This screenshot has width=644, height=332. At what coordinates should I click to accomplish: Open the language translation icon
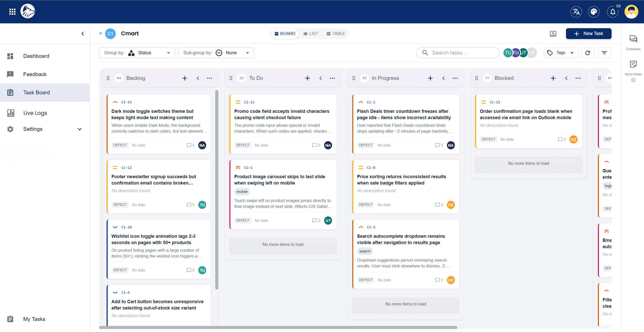(576, 12)
